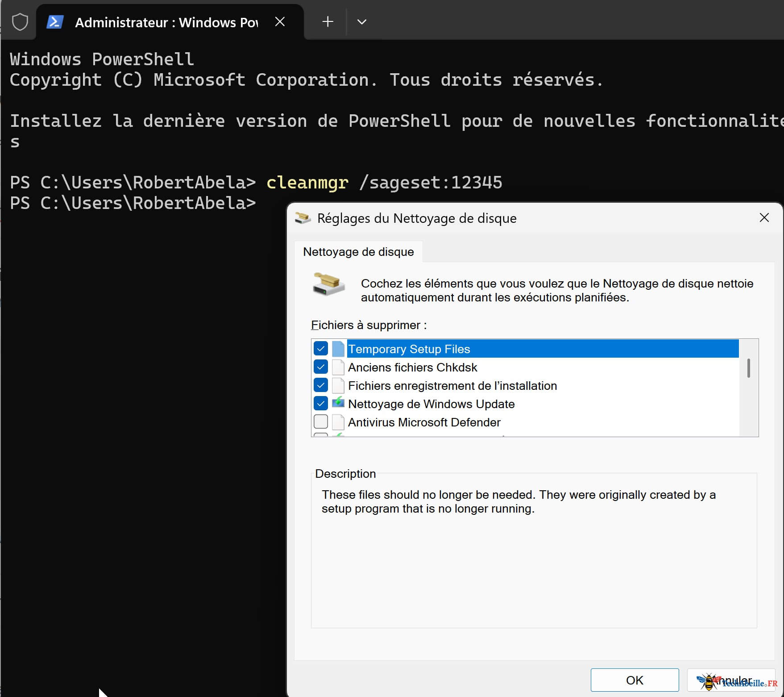The height and width of the screenshot is (697, 784).
Task: Click the disk cleanup icon in the dialog titlebar
Action: click(x=303, y=218)
